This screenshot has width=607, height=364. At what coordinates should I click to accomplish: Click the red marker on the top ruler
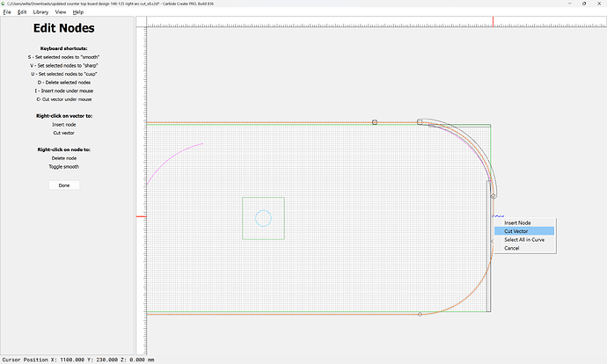coord(493,20)
